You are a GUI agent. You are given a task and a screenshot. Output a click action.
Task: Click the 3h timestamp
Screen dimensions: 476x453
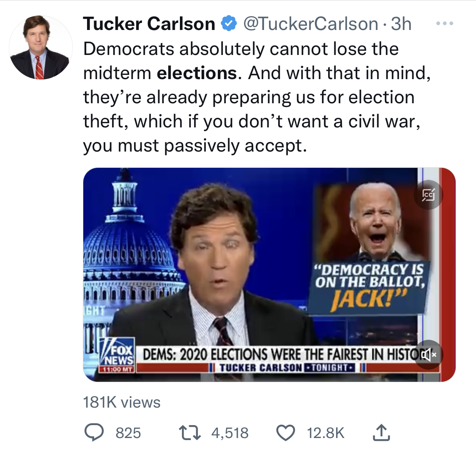(x=402, y=24)
